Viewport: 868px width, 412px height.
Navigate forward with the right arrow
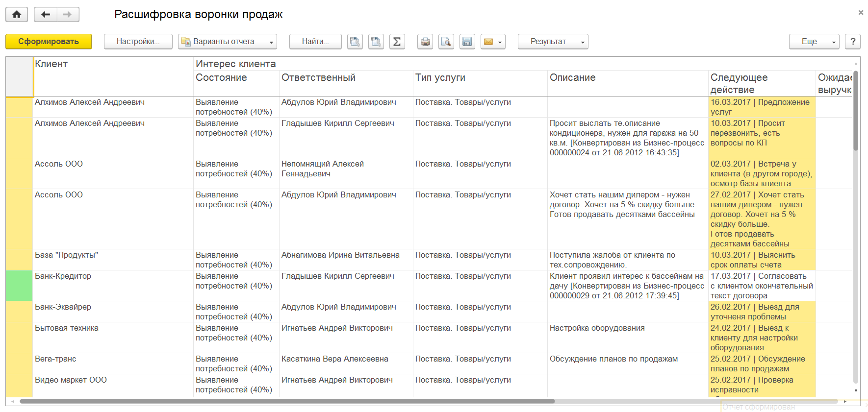point(68,15)
